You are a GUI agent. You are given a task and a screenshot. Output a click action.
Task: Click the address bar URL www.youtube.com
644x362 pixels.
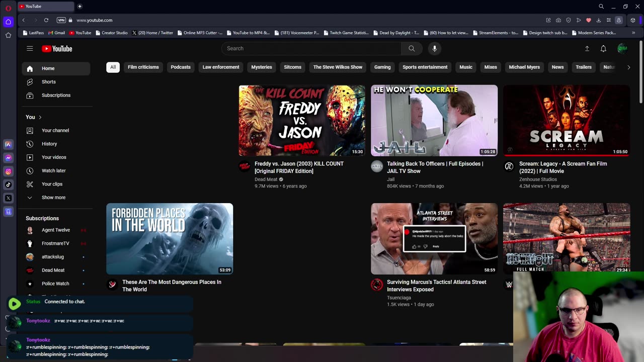95,20
